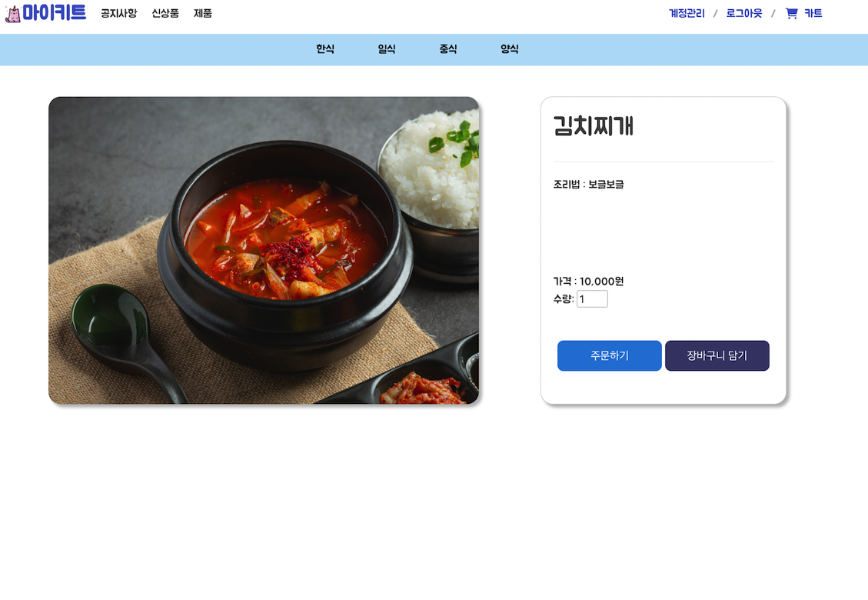Screen dimensions: 868x600
Task: Select the 김치찌개 product title
Action: point(593,126)
